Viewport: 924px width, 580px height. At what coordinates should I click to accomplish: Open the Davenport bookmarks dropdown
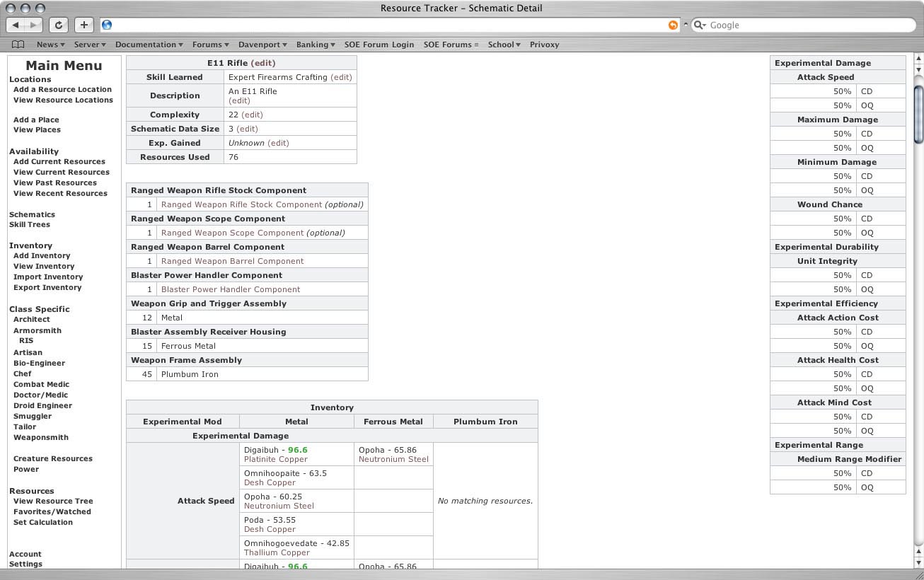(262, 45)
